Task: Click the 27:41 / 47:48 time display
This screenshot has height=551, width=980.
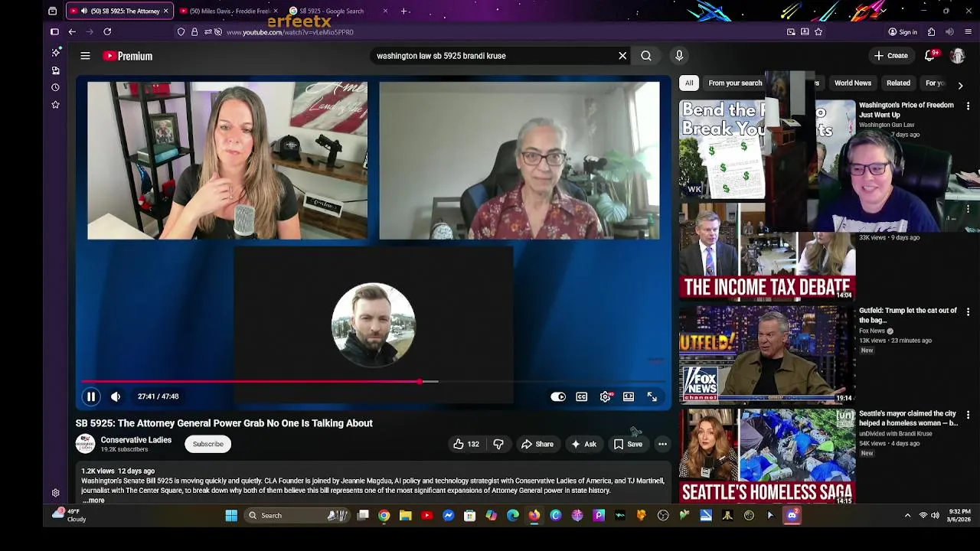Action: tap(158, 396)
